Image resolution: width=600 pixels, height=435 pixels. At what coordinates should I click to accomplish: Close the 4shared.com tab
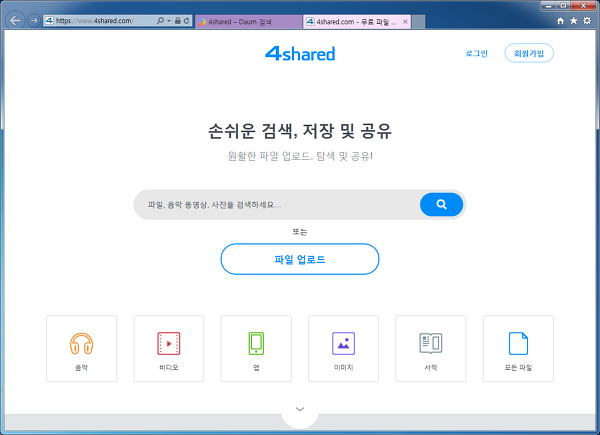[405, 22]
